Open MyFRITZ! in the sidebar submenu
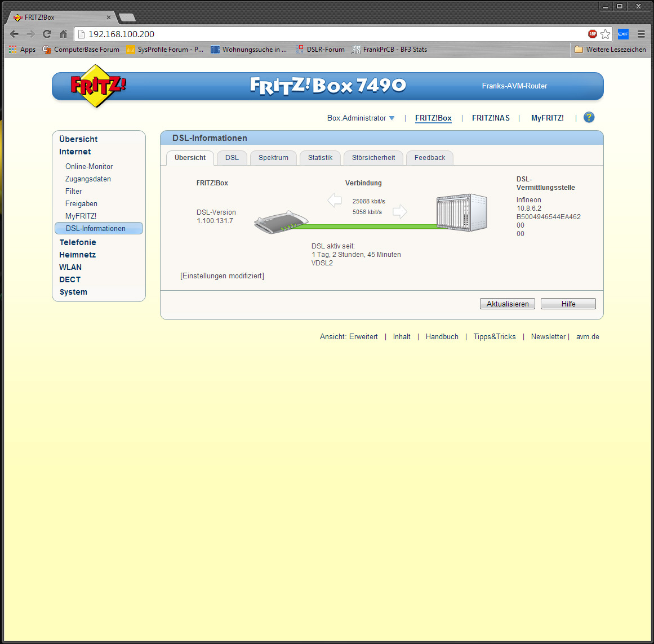654x644 pixels. (81, 216)
